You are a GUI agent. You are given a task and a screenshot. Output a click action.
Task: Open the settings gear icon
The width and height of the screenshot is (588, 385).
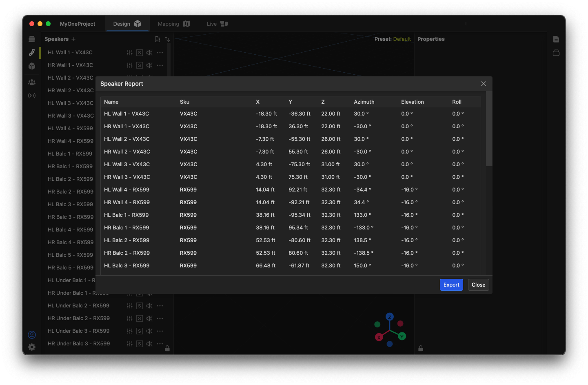click(32, 347)
